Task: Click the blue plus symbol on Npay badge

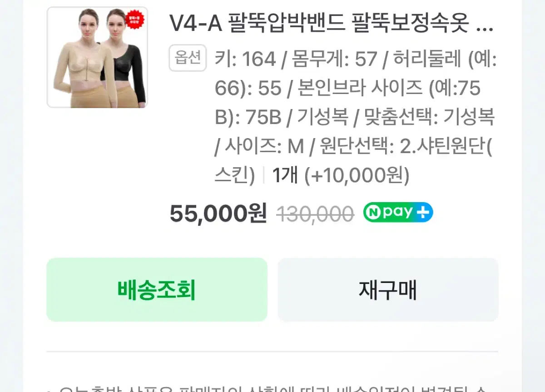Action: (x=423, y=212)
